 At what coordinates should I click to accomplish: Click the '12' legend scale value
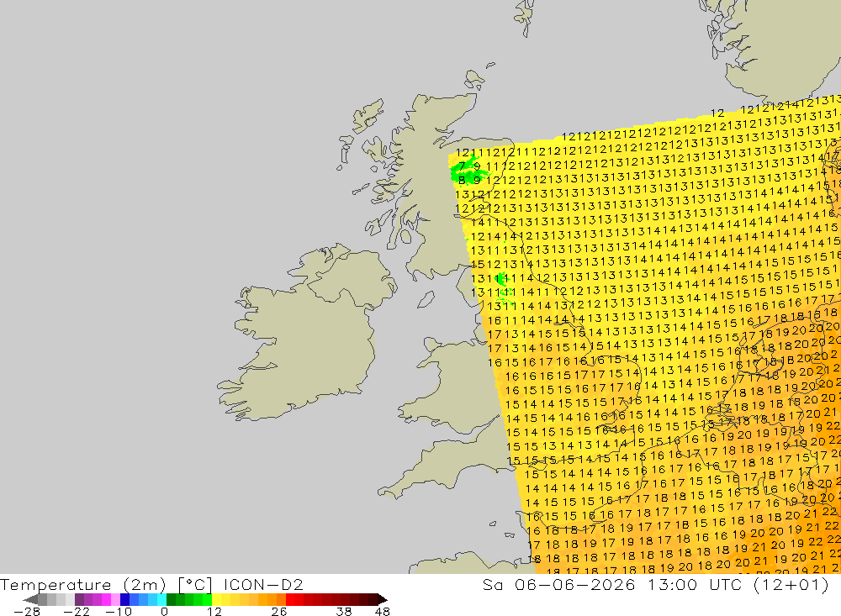pyautogui.click(x=214, y=611)
